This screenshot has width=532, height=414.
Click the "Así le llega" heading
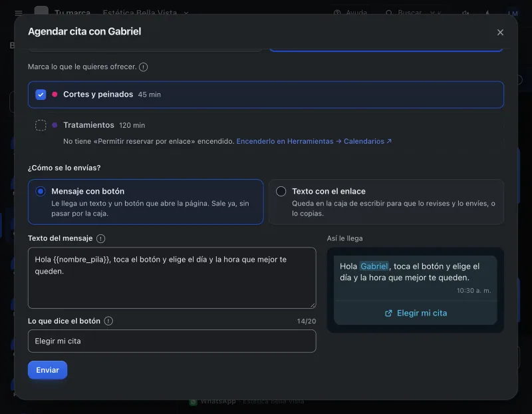[x=344, y=238]
